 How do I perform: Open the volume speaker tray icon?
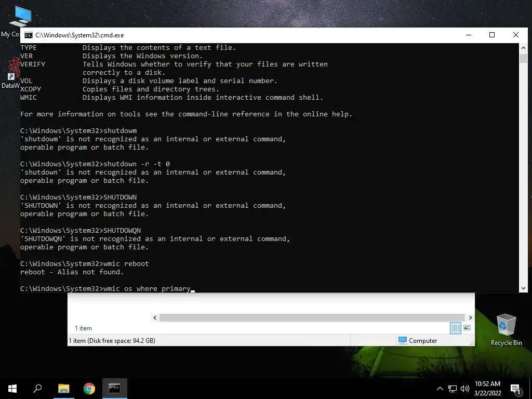point(465,389)
